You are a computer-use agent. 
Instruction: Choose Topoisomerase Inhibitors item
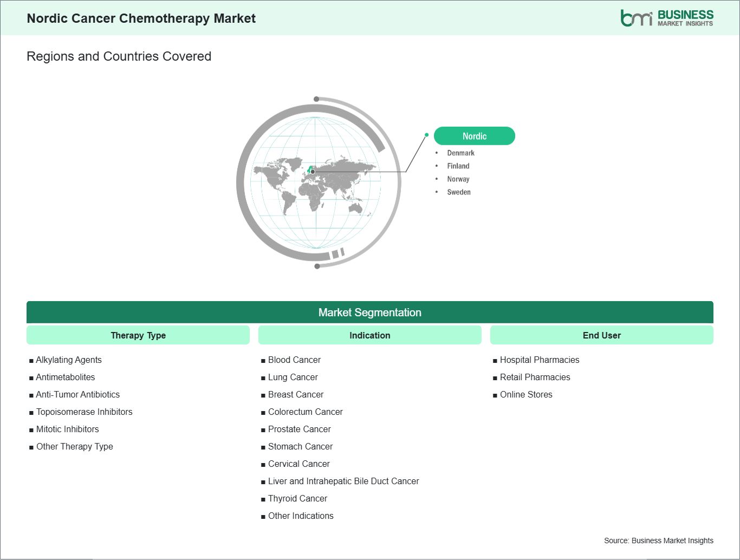click(x=84, y=412)
